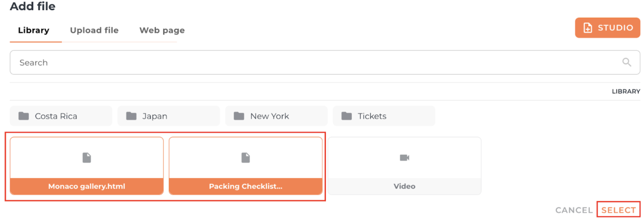Screen dimensions: 644x220
Task: Click the Costa Rica folder icon
Action: [x=24, y=116]
